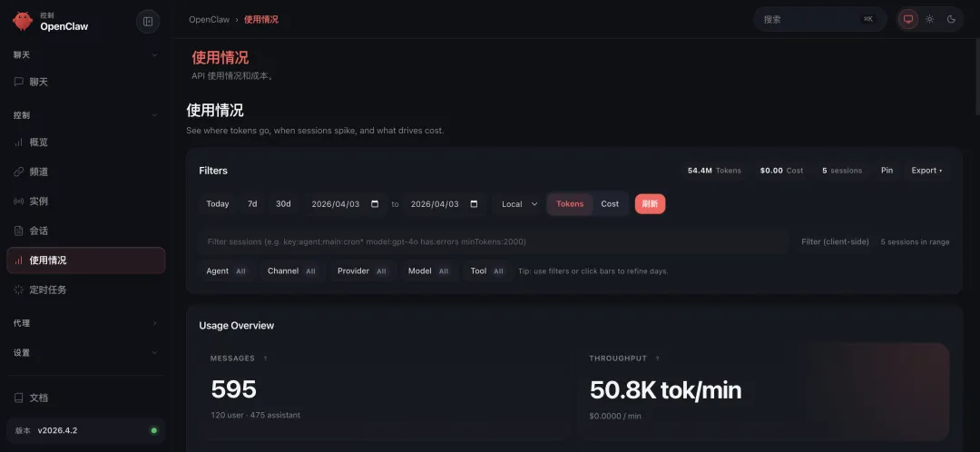Go to 频道 channels page

[38, 172]
